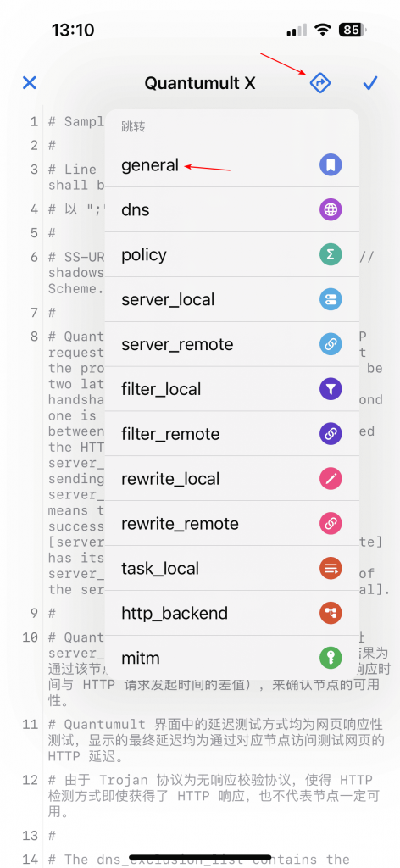This screenshot has width=400, height=868.
Task: Confirm edits with the blue checkmark
Action: [x=369, y=83]
